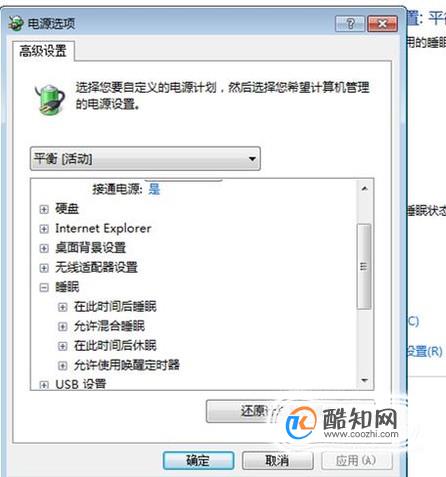Select the 高级设置 tab
Image resolution: width=446 pixels, height=477 pixels.
tap(43, 51)
